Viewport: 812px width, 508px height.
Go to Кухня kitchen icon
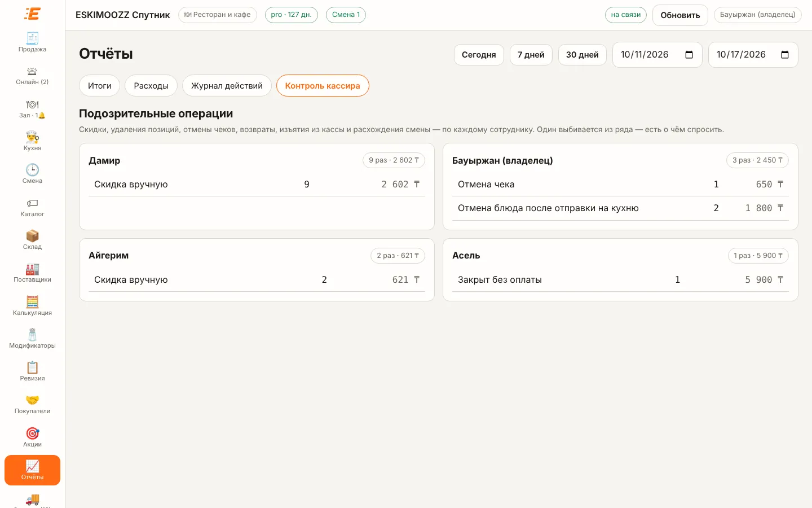[32, 137]
